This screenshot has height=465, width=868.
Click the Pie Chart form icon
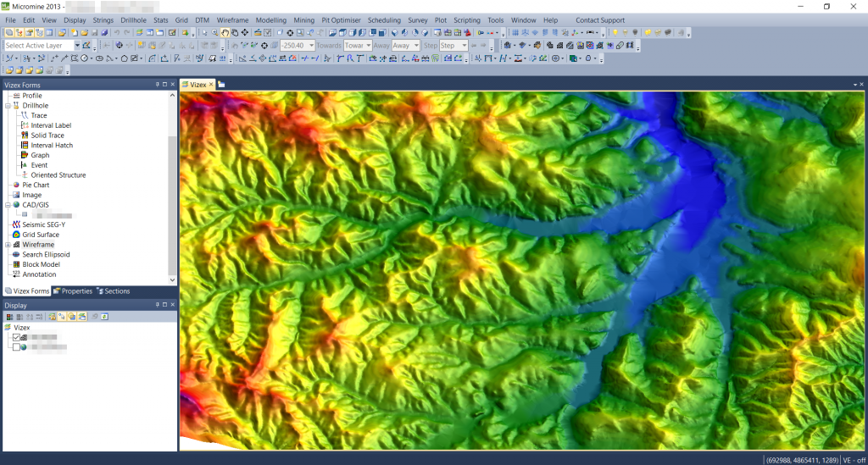[x=15, y=185]
